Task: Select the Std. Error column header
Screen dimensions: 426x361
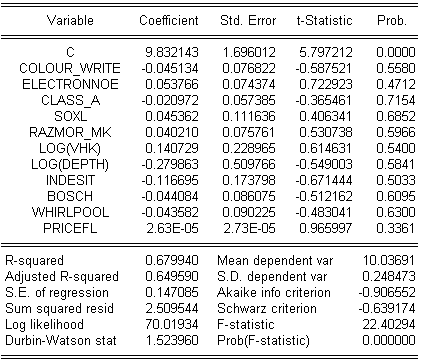Action: pyautogui.click(x=248, y=21)
